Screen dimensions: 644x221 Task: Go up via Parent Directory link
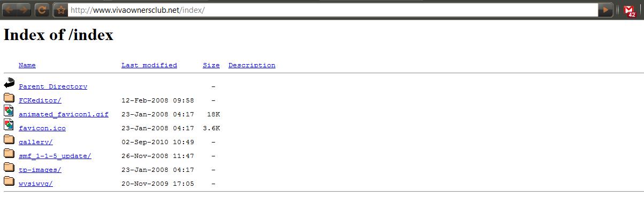click(x=53, y=86)
